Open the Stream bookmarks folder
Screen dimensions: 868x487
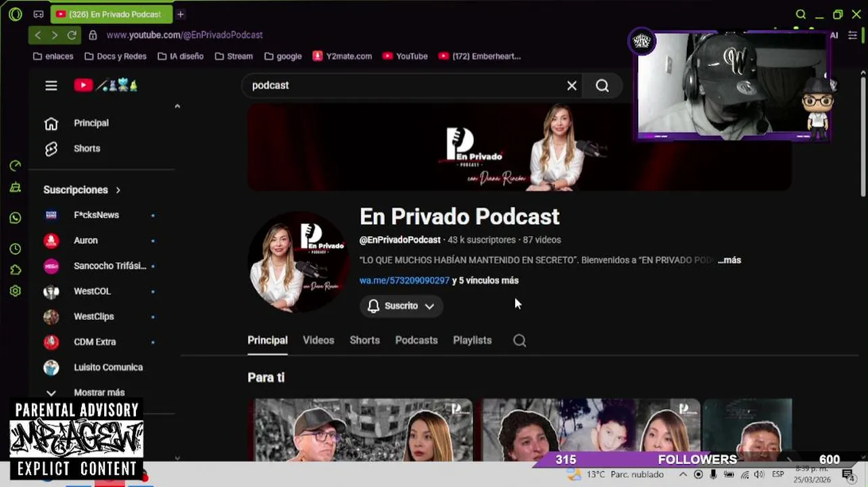(234, 56)
